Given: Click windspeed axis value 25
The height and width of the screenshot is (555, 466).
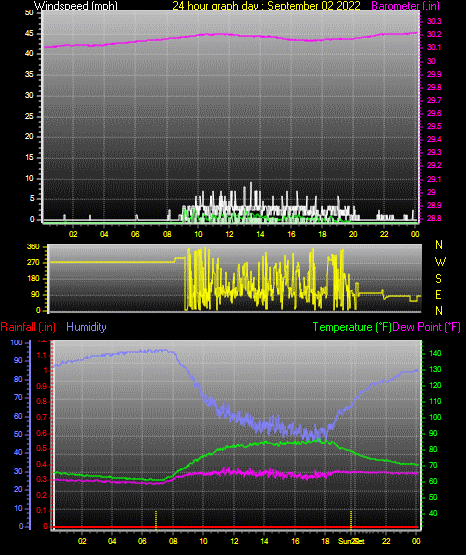Looking at the screenshot, I should (29, 116).
